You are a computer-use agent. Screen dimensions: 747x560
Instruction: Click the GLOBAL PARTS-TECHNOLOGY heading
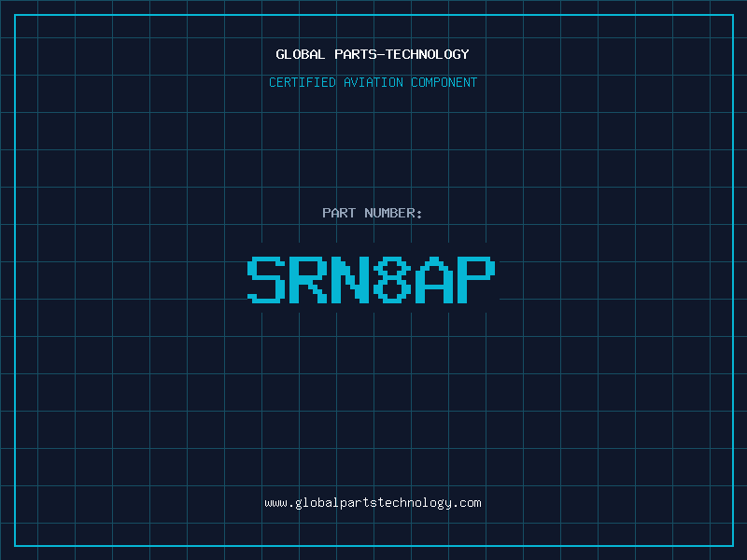point(373,54)
